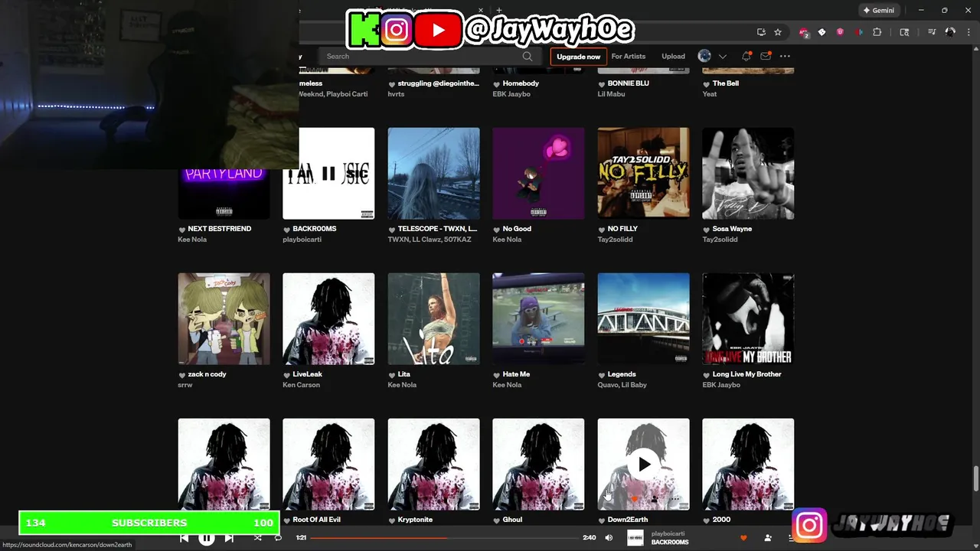Follow the artist from the player bar

pos(768,538)
